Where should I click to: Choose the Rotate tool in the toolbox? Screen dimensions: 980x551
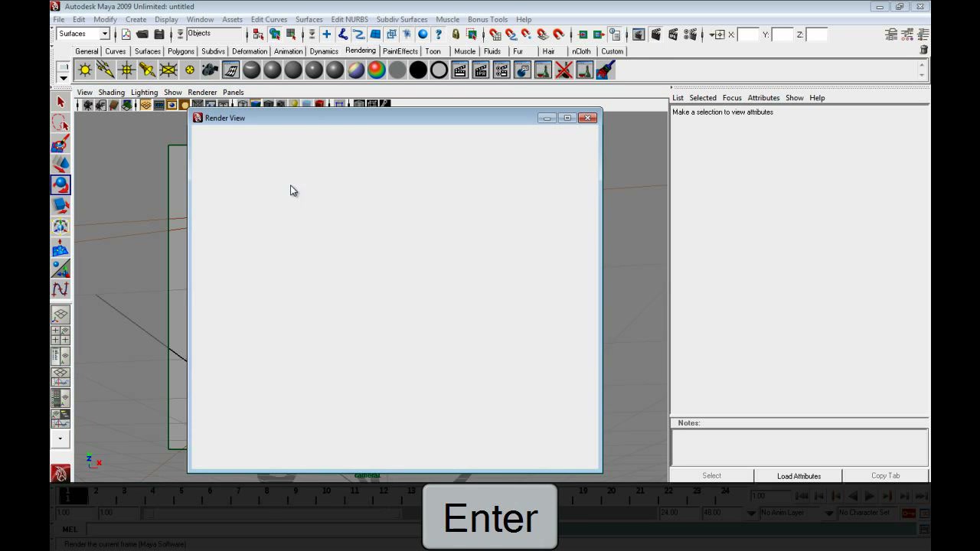[60, 184]
